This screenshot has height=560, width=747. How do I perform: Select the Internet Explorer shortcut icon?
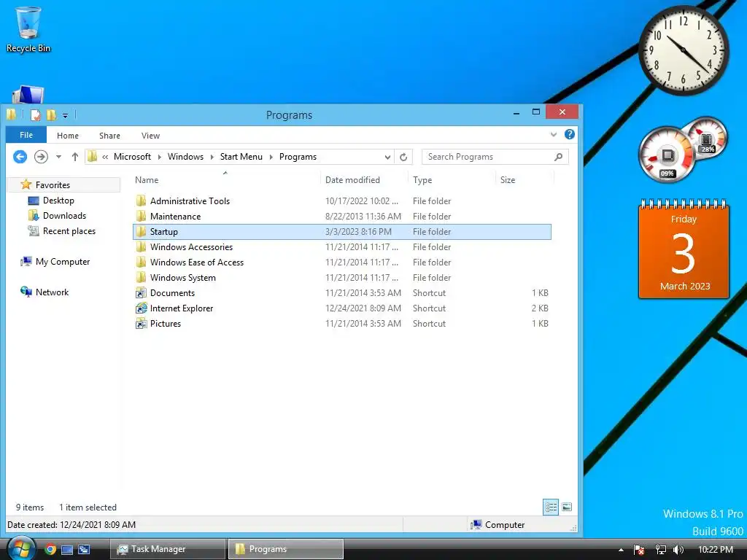point(141,308)
